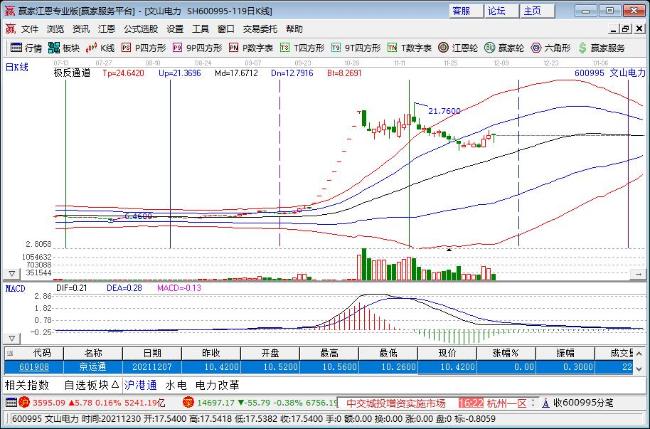This screenshot has height=429, width=650.
Task: Click the 客服 button in title bar
Action: click(x=466, y=10)
